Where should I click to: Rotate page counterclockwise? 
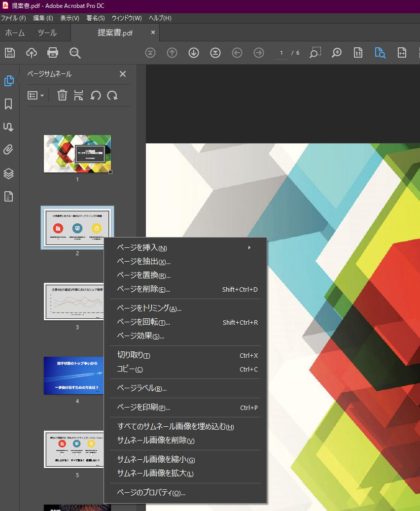click(x=96, y=96)
